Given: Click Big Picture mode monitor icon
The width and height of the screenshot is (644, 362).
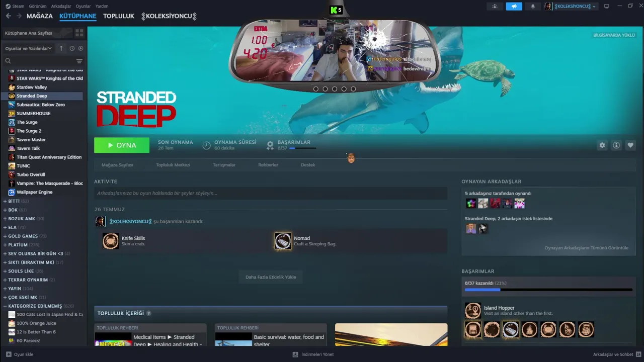Looking at the screenshot, I should tap(606, 6).
